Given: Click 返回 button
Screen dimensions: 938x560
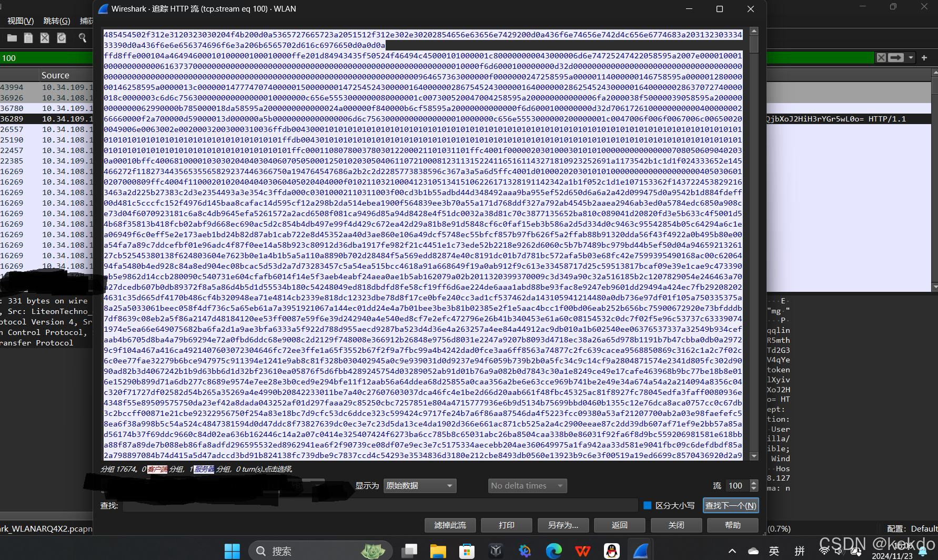Looking at the screenshot, I should tap(620, 525).
